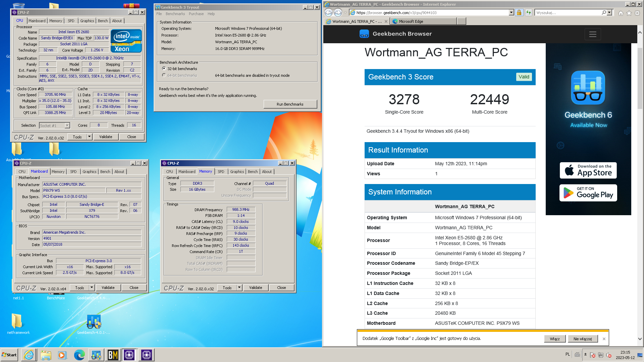Expand Tools dropdown in Memory CPU-Z window
The width and height of the screenshot is (644, 362).
point(239,288)
